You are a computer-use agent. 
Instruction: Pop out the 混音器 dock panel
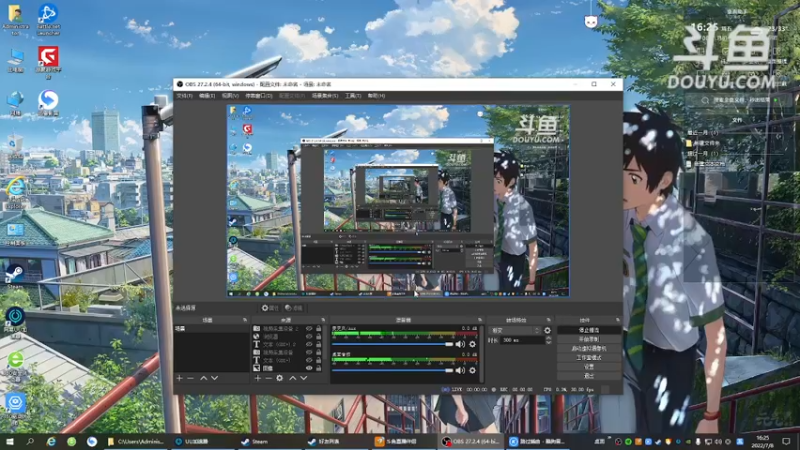point(480,320)
